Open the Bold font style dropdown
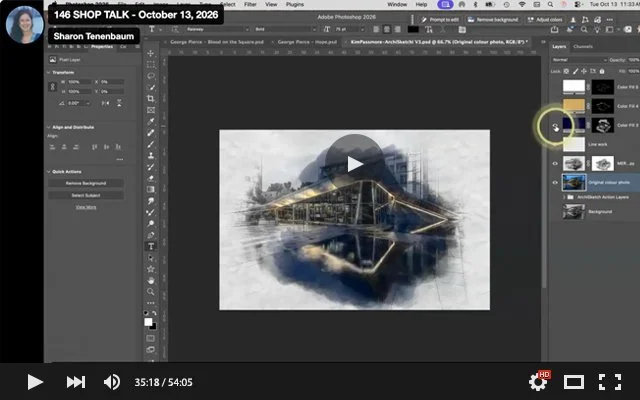 (x=285, y=29)
